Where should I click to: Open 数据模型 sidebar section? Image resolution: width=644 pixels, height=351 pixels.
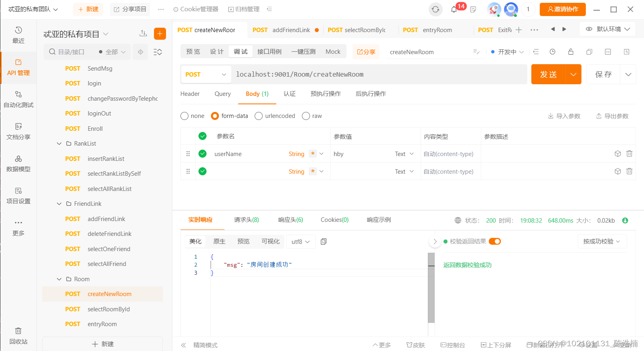(18, 163)
